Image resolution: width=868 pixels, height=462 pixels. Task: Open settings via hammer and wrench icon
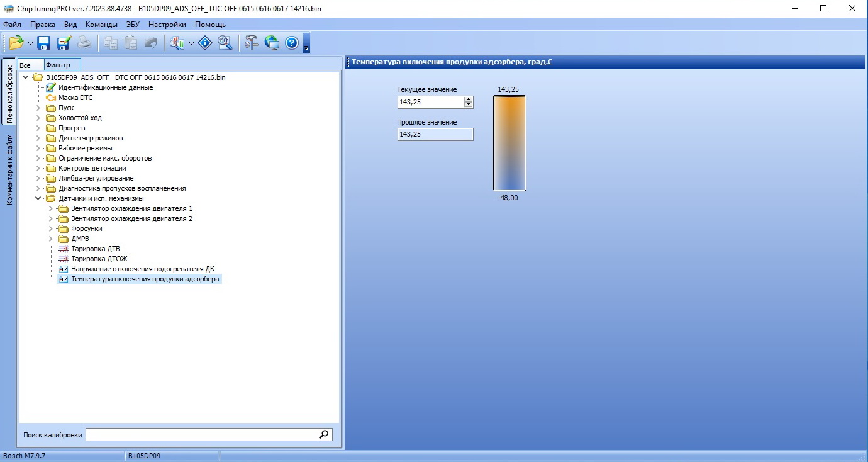coord(252,43)
